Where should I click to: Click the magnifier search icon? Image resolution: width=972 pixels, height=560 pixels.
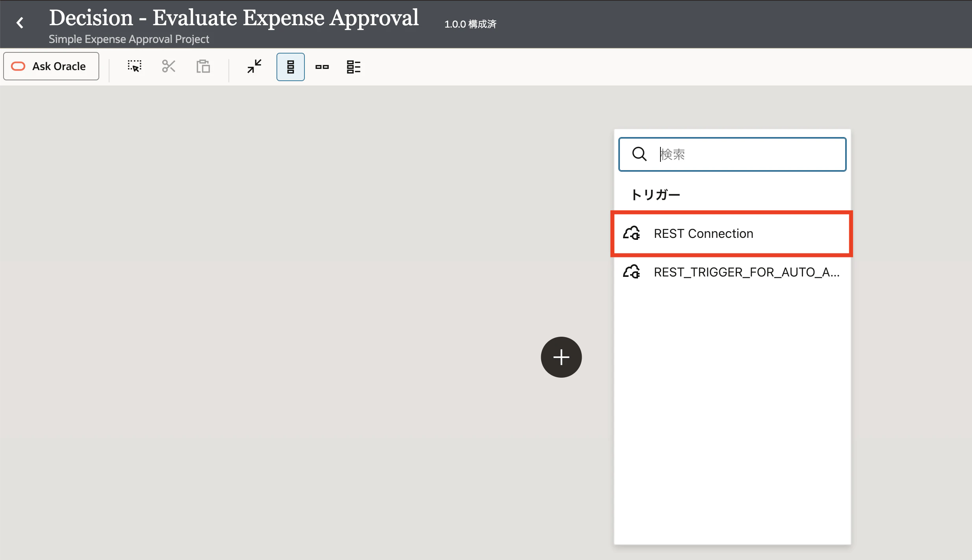click(x=639, y=154)
